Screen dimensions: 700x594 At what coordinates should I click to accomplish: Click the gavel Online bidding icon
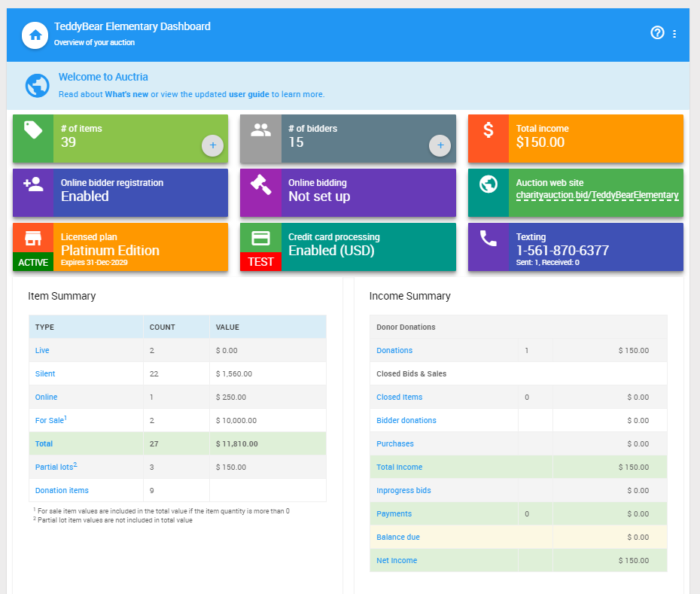click(260, 184)
